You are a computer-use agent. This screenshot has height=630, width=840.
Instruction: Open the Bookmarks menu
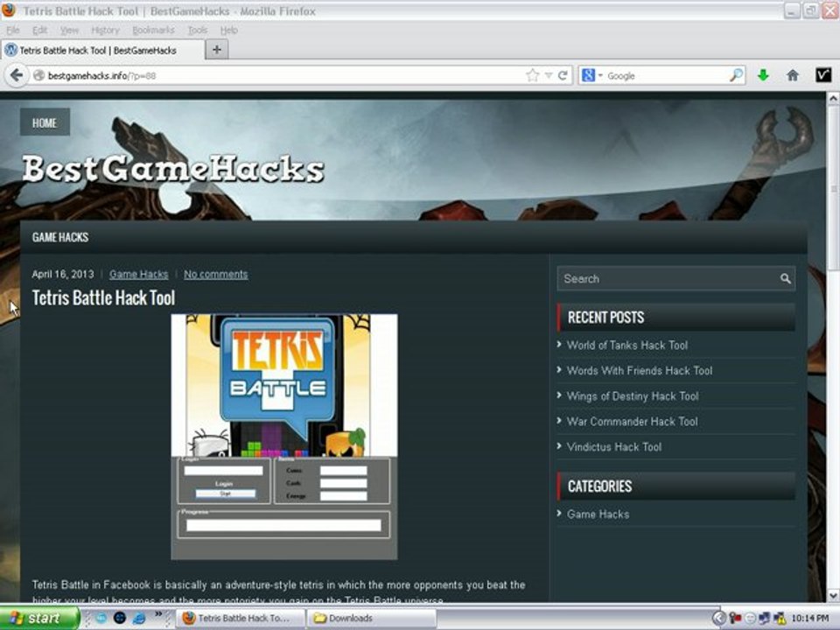tap(153, 30)
